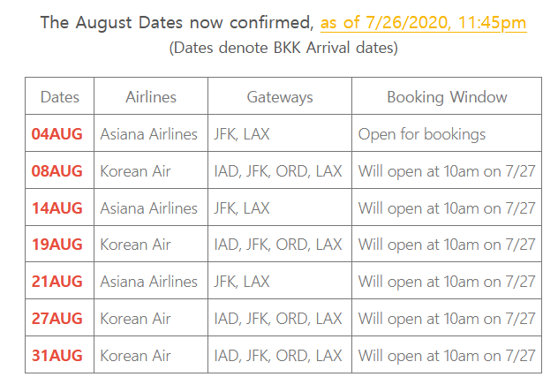Select IAD, JFK, ORD, LAX in the 19AUG row
Image resolution: width=558 pixels, height=392 pixels.
(278, 245)
